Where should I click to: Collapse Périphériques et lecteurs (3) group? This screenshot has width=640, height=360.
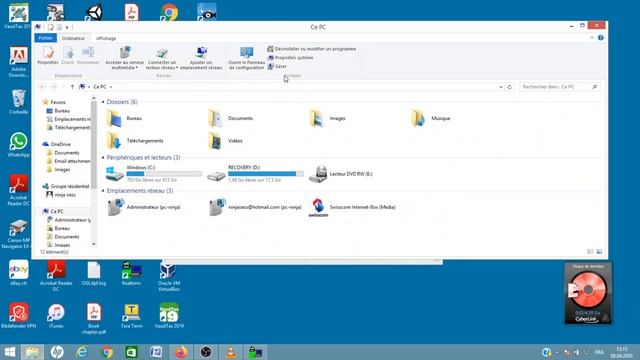point(103,158)
